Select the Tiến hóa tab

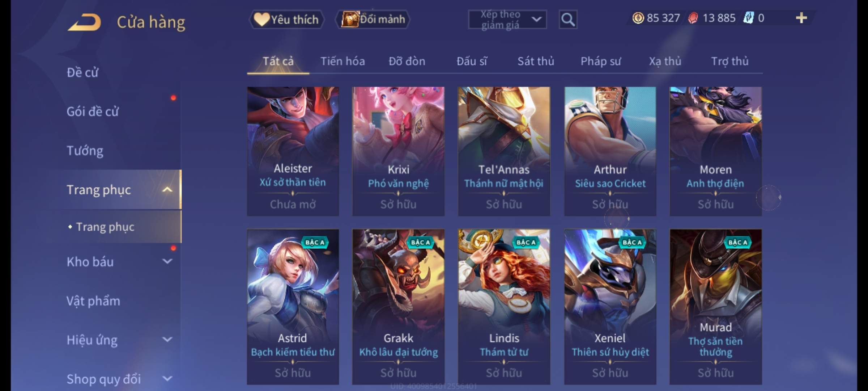click(x=342, y=61)
